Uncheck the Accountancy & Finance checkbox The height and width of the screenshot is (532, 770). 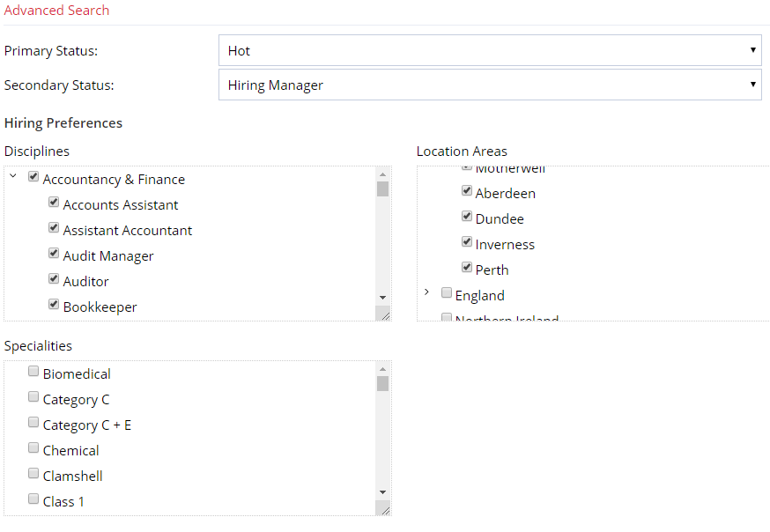(33, 177)
